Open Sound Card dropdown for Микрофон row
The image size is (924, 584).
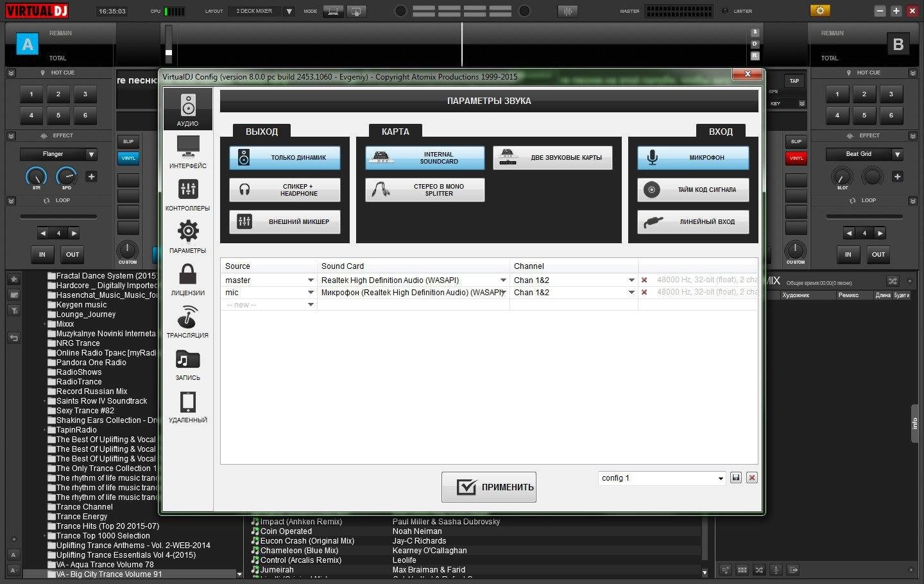tap(503, 293)
